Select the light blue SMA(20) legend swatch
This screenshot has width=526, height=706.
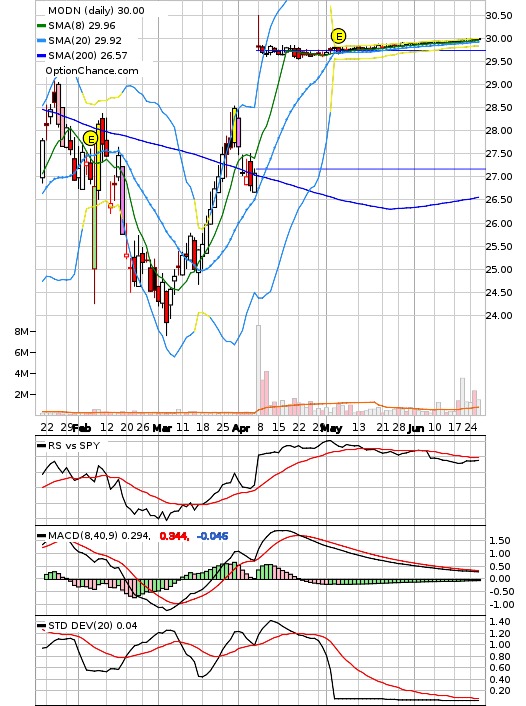pyautogui.click(x=41, y=41)
